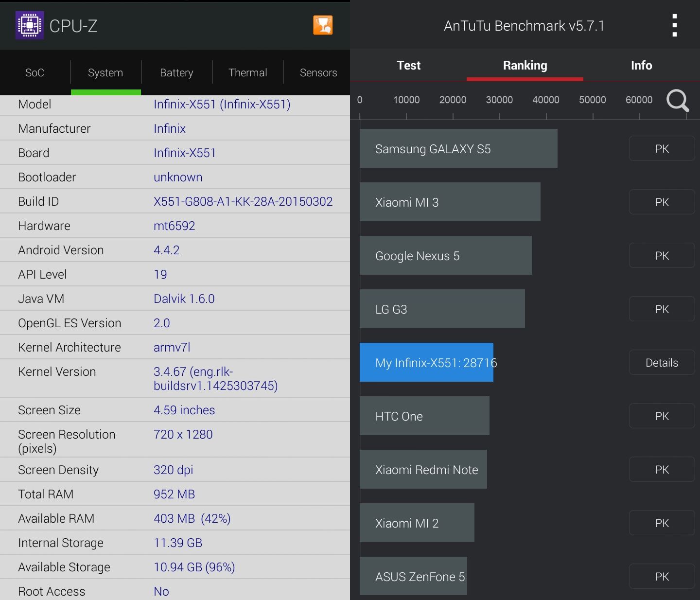
Task: Select the blue My Infinix-X551 score bar
Action: (426, 362)
